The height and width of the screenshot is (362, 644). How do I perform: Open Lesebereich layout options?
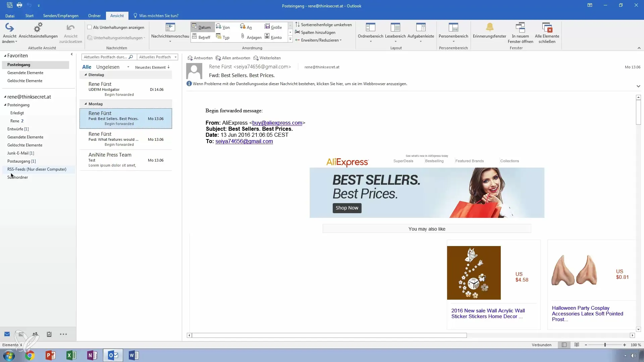[395, 33]
